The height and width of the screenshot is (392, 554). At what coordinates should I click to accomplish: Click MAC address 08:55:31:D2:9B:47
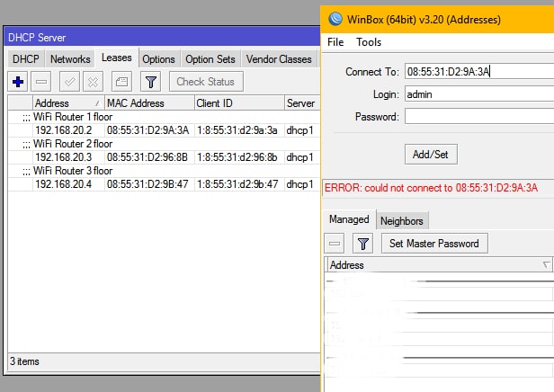click(x=147, y=184)
